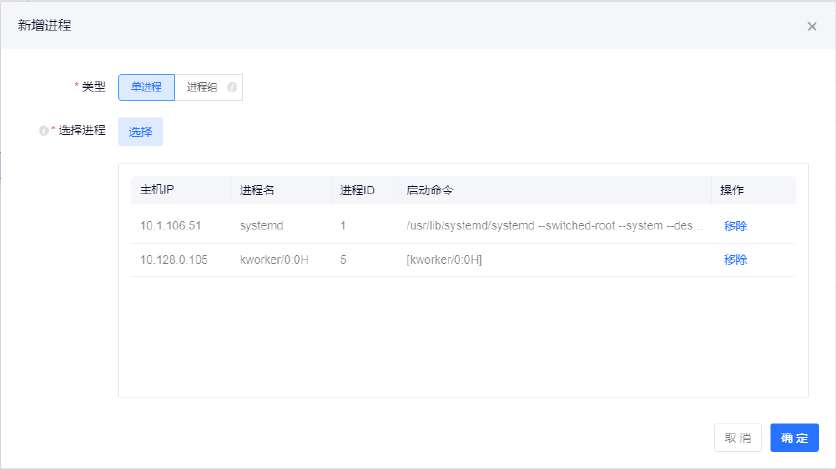Select host IP cell 10.1.106.51
Viewport: 836px width, 469px height.
pyautogui.click(x=170, y=226)
